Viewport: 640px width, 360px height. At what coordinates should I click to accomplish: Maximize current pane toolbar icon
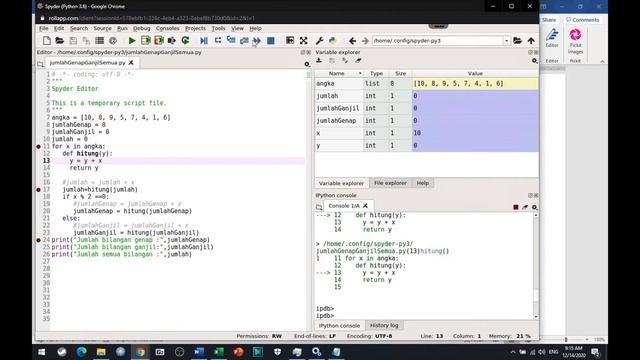pyautogui.click(x=290, y=40)
